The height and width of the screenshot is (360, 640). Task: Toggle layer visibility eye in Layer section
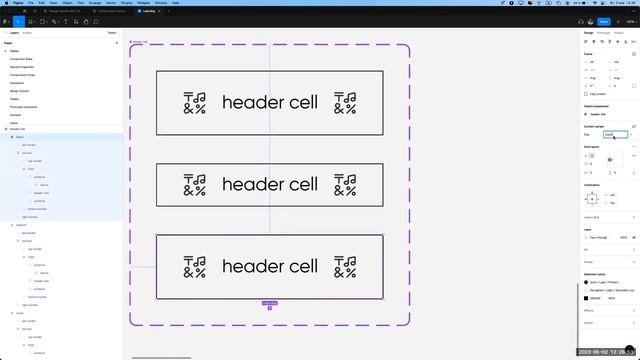click(634, 238)
